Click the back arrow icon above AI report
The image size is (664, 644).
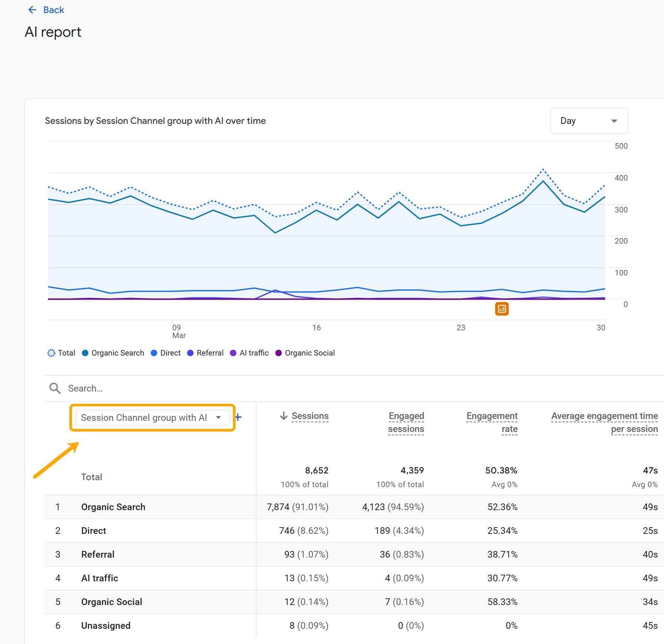(x=33, y=10)
